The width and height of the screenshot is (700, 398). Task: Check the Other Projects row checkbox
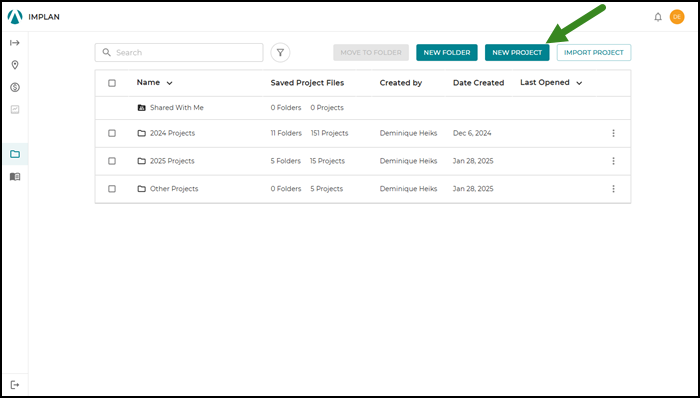tap(112, 189)
